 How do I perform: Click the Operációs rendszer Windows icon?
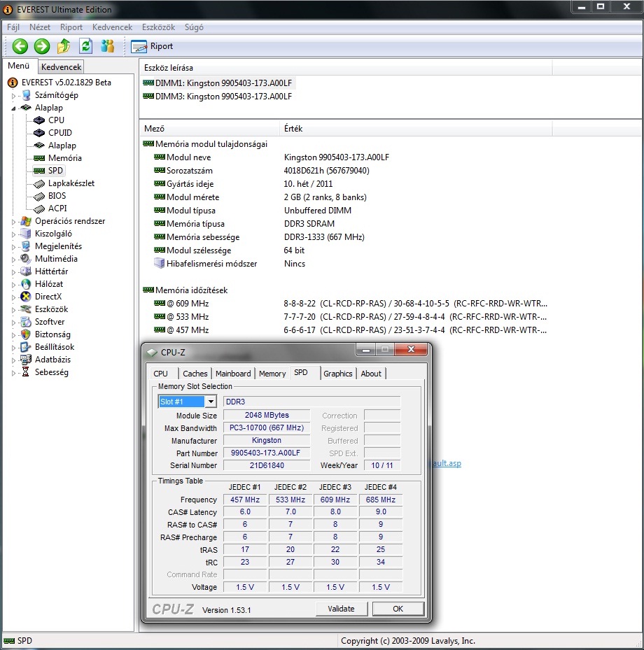(26, 221)
